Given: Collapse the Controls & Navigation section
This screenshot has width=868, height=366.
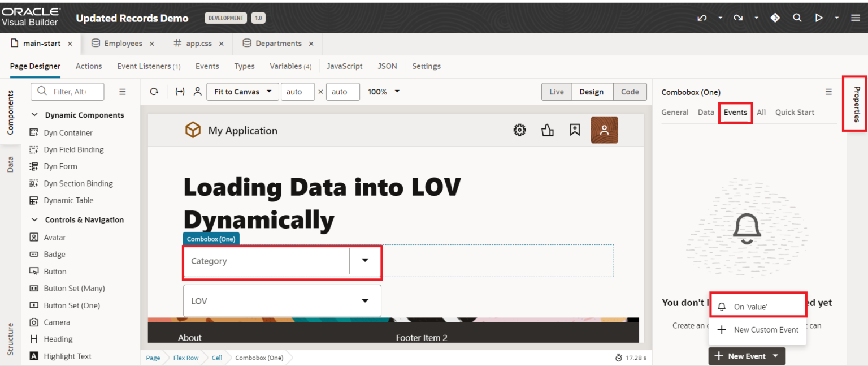Looking at the screenshot, I should (34, 220).
